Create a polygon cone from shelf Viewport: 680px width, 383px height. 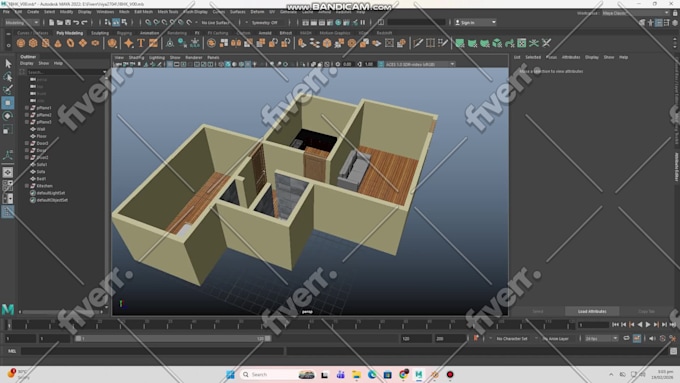click(x=58, y=43)
